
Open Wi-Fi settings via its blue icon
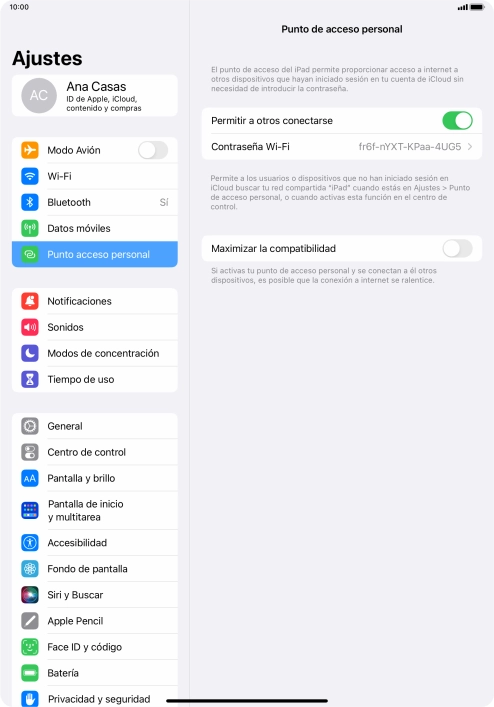(x=30, y=176)
